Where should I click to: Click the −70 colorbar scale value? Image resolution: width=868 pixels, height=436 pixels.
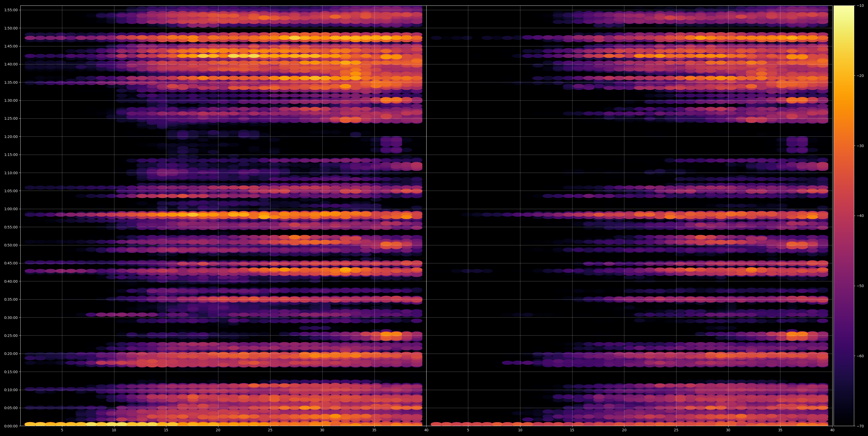860,426
